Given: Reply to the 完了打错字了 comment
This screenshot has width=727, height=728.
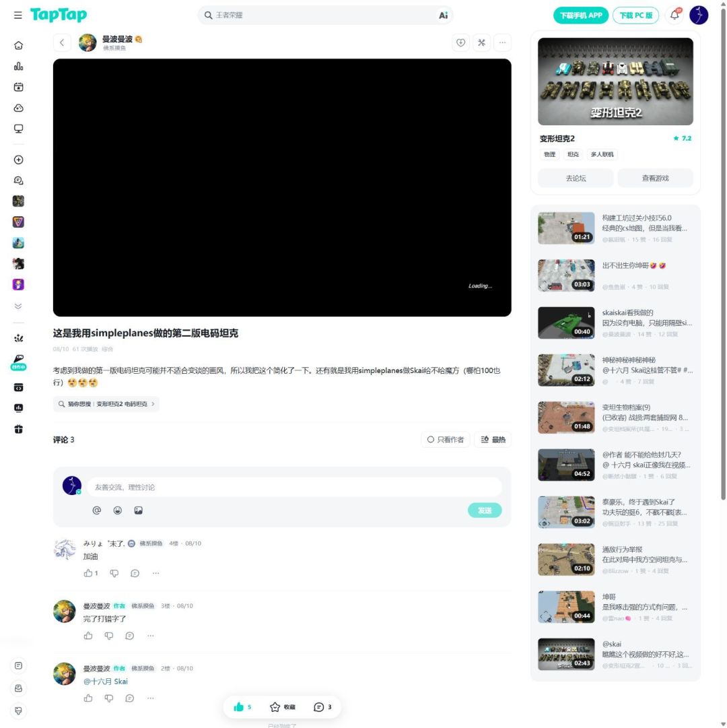Looking at the screenshot, I should pos(129,636).
